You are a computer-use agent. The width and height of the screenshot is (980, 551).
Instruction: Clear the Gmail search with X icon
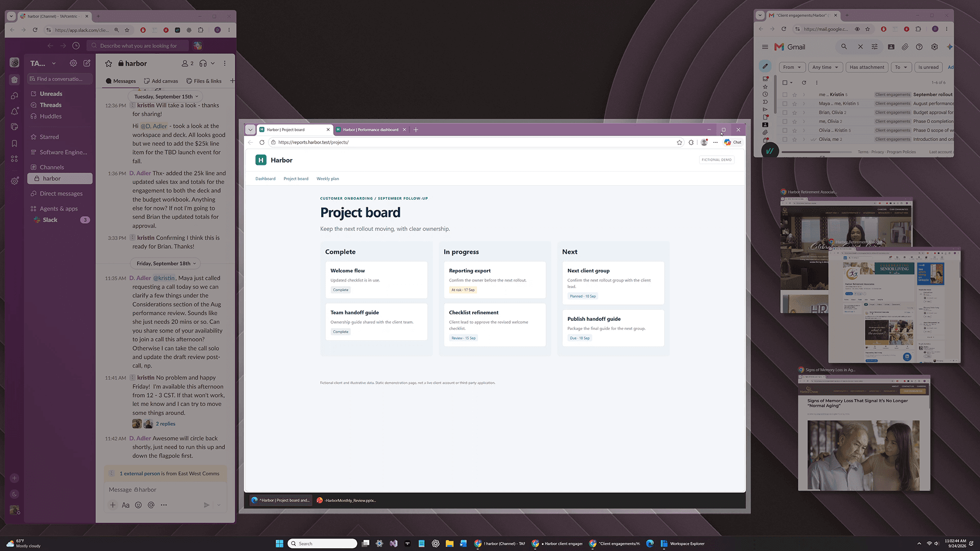tap(860, 47)
